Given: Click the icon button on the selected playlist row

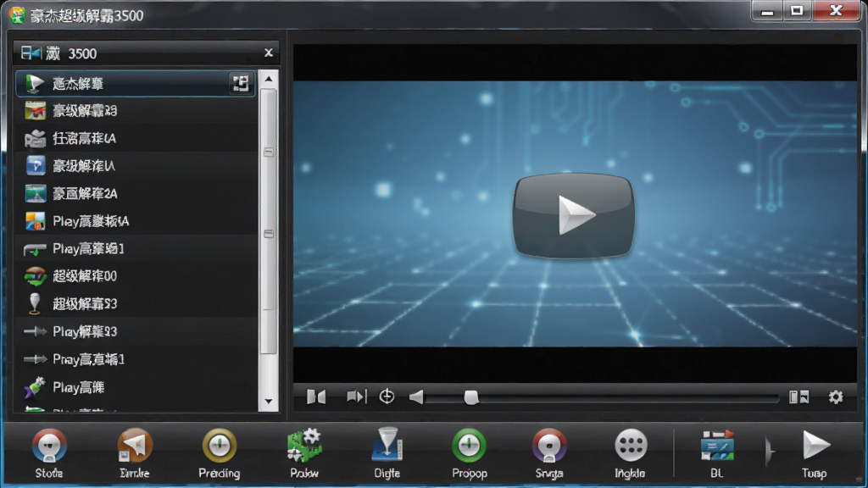Looking at the screenshot, I should (240, 84).
